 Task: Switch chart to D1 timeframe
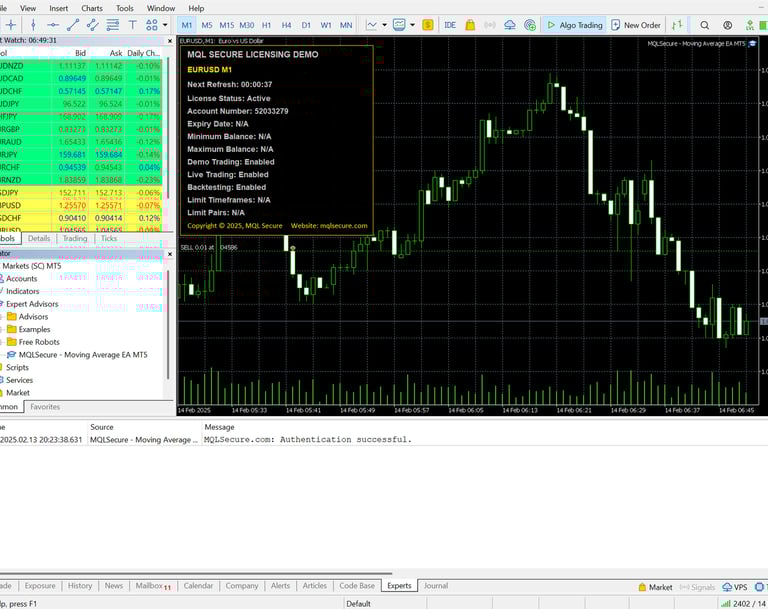point(306,25)
